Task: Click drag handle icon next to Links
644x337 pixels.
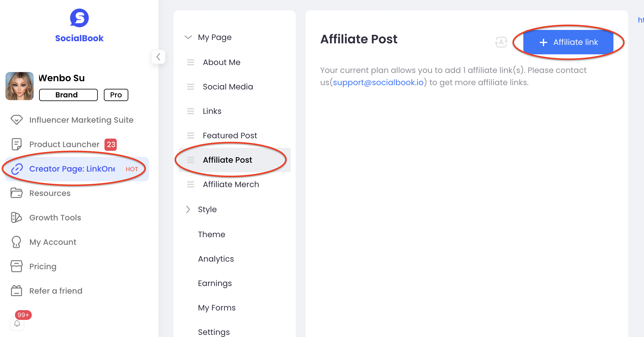Action: click(x=191, y=111)
